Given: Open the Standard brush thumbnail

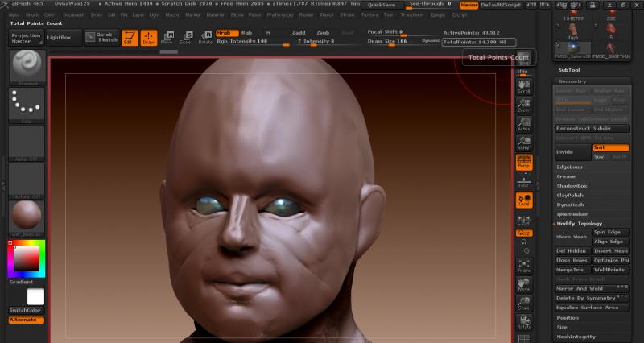Looking at the screenshot, I should 27,68.
